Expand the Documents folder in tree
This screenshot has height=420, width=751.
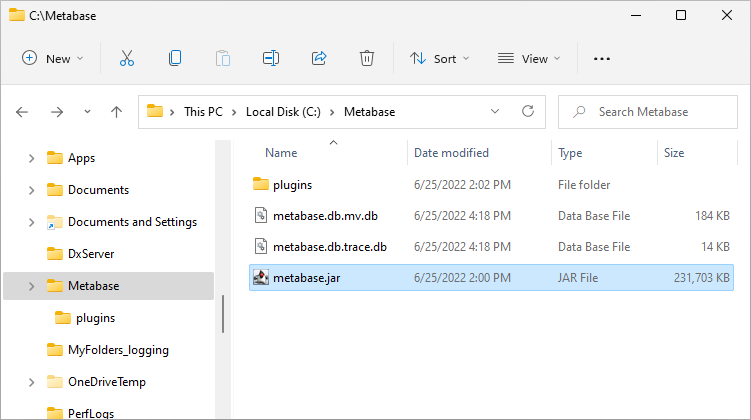[x=32, y=190]
